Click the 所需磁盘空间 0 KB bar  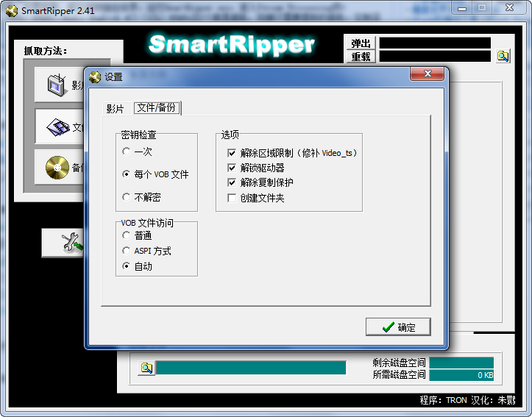coord(461,375)
